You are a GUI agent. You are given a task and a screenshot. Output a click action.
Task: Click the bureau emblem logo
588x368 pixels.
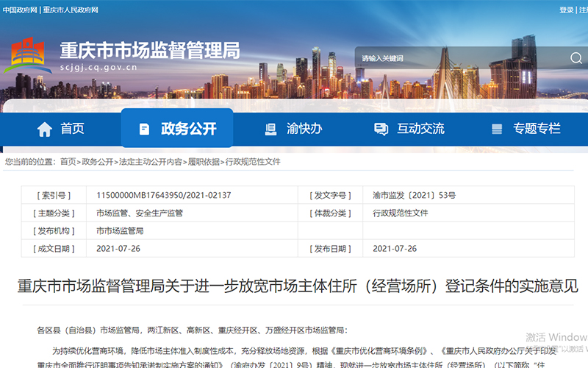point(27,56)
